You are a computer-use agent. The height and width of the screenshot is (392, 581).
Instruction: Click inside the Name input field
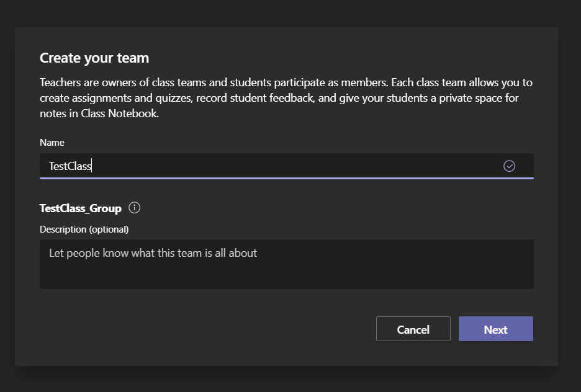248,166
